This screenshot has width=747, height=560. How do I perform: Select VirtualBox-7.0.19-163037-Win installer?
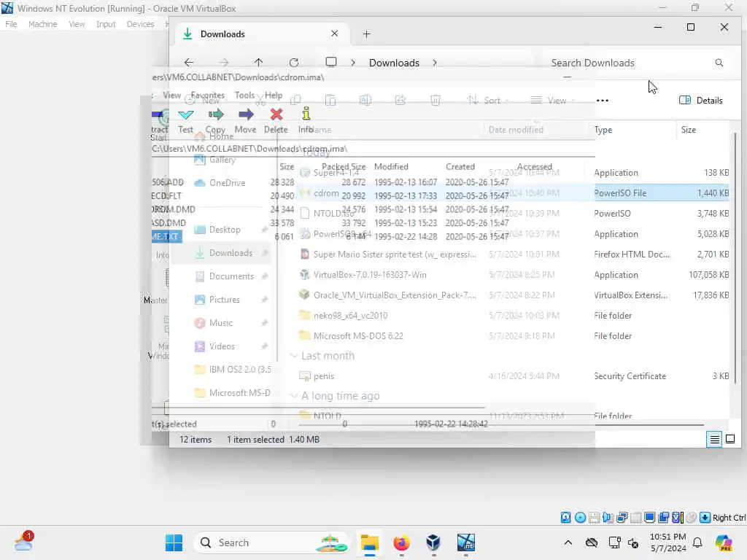tap(370, 275)
